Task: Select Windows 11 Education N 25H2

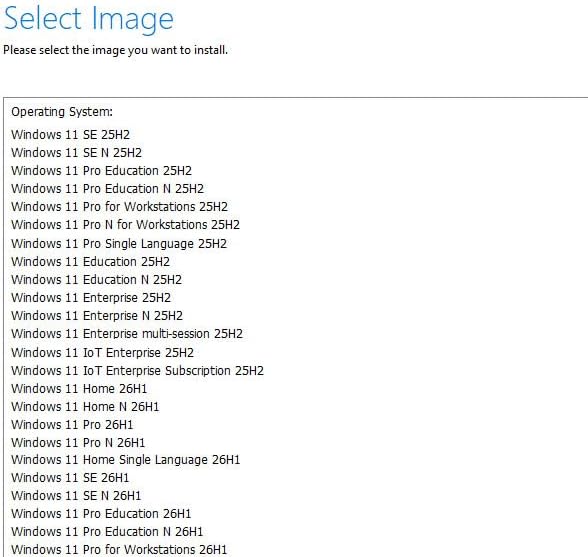Action: pos(97,279)
